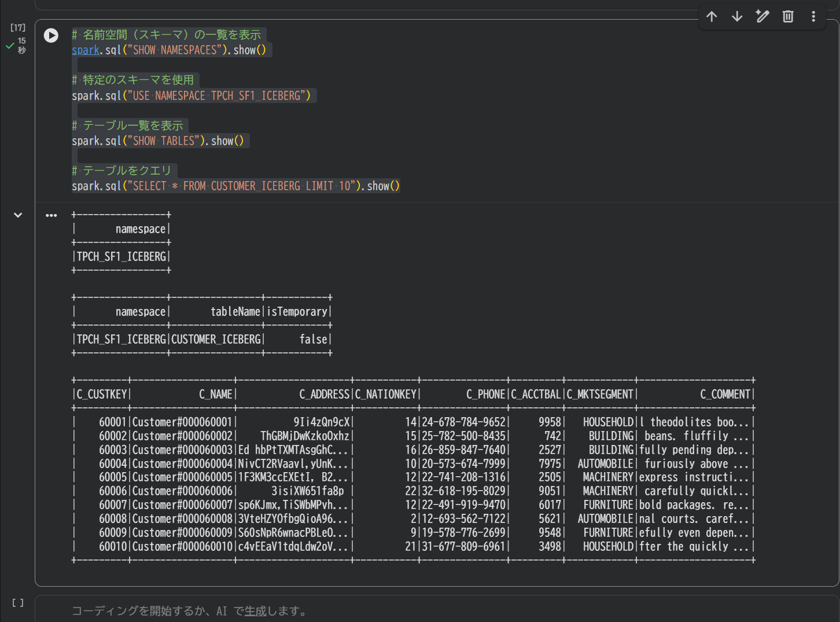Click the underlined spark variable link
The image size is (840, 622).
pos(86,50)
